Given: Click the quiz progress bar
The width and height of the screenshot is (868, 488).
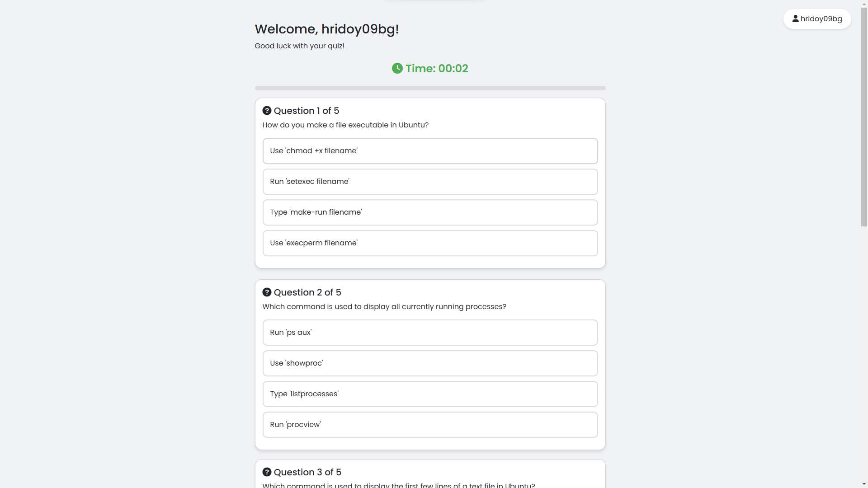Looking at the screenshot, I should point(430,88).
